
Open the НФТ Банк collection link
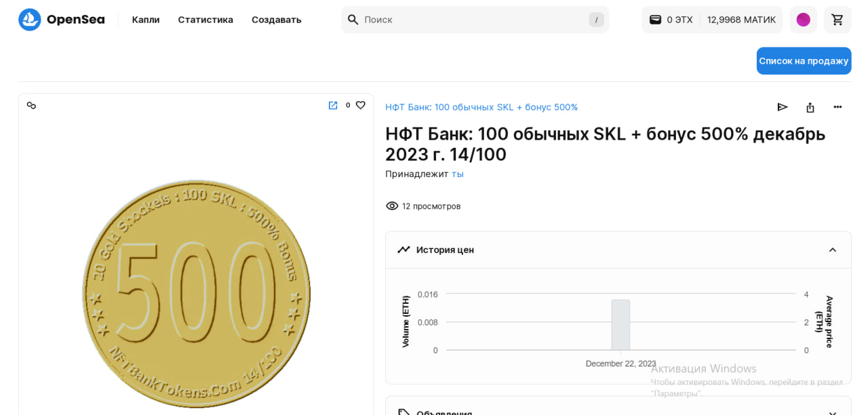pos(481,107)
